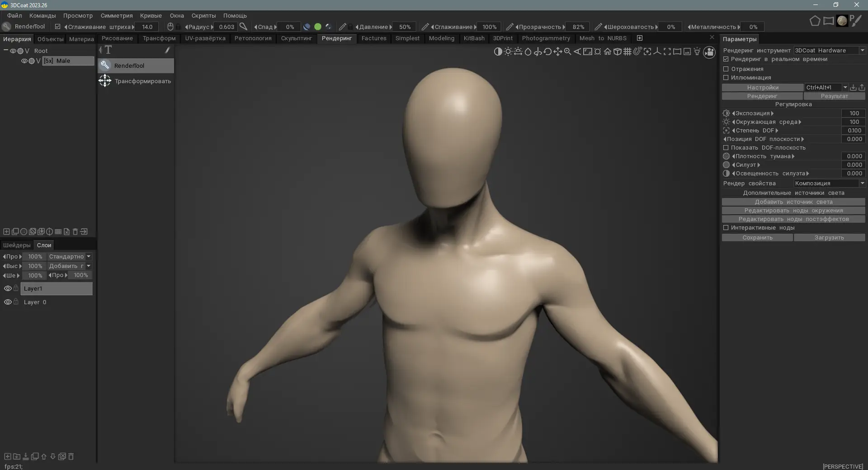Open the Файл menu
This screenshot has width=868, height=470.
(x=14, y=16)
